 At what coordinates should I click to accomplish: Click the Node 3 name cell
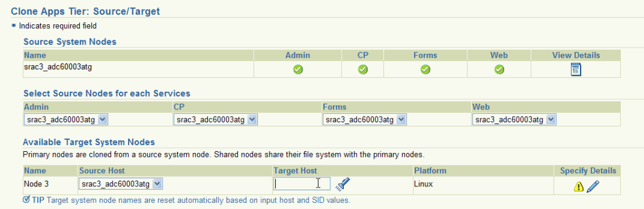pyautogui.click(x=36, y=184)
